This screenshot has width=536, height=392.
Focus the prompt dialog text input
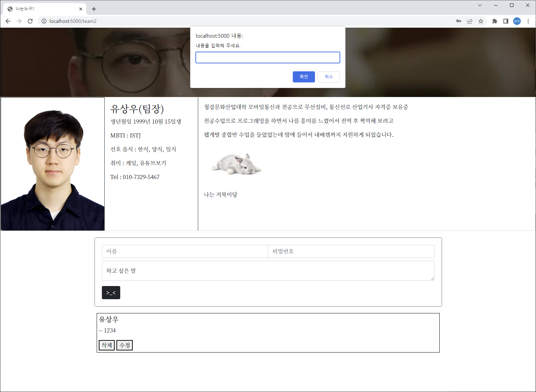coord(268,57)
